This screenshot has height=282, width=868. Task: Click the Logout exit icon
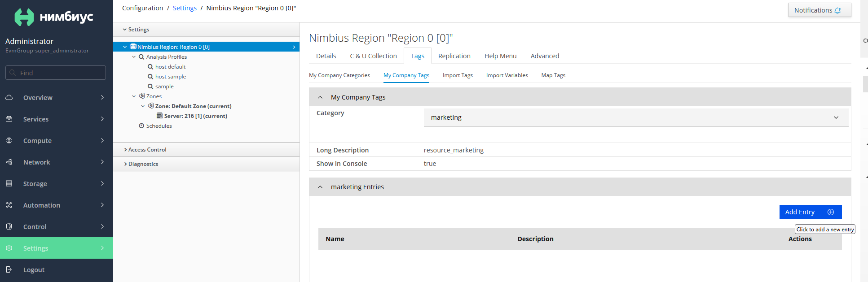tap(9, 269)
